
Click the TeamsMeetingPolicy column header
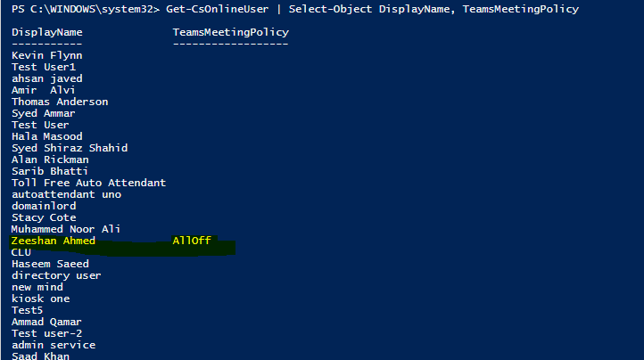tap(230, 32)
